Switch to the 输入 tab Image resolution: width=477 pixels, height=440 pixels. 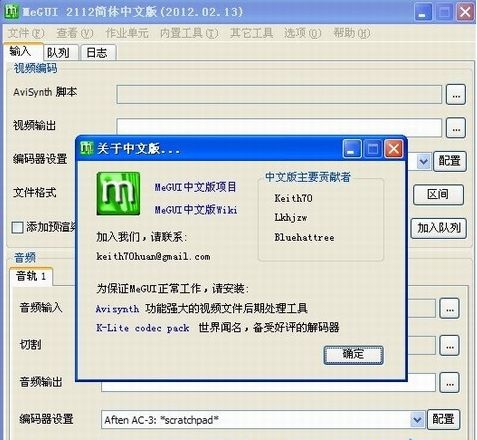(23, 52)
